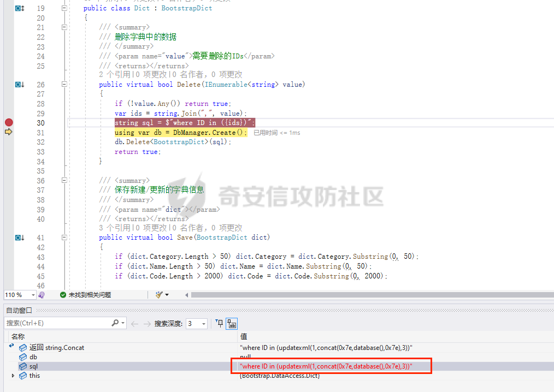Toggle the pin button in Autos toolbar
The height and width of the screenshot is (392, 554).
tap(219, 323)
